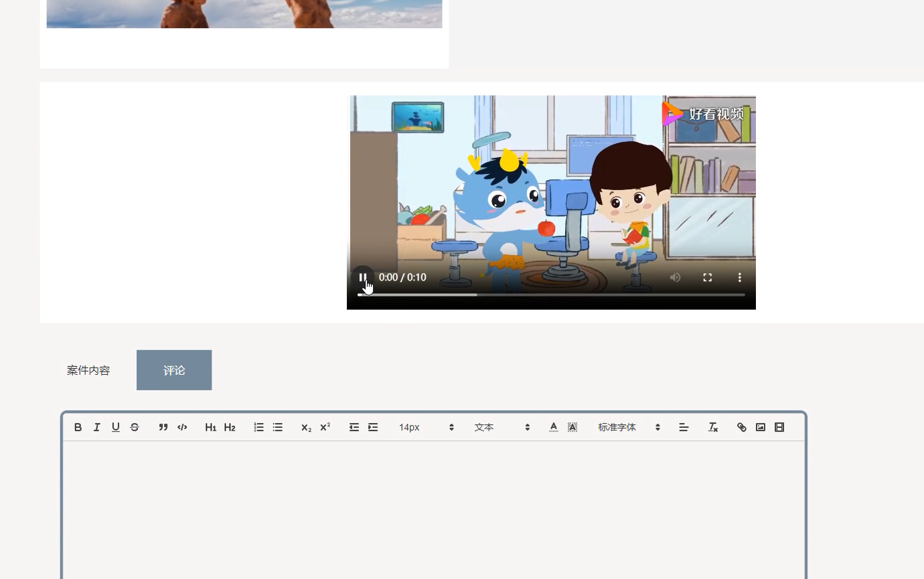Toggle bold formatting in editor
The height and width of the screenshot is (579, 924).
pos(78,427)
